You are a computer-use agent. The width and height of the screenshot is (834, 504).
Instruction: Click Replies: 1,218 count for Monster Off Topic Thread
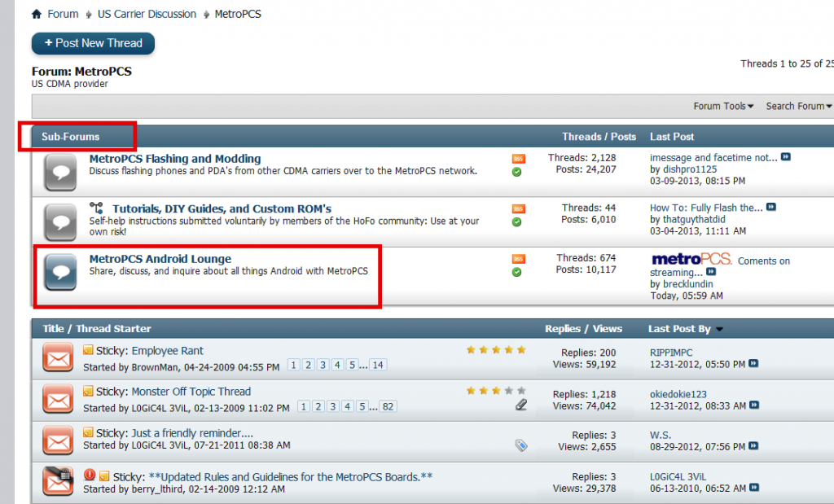(x=584, y=394)
